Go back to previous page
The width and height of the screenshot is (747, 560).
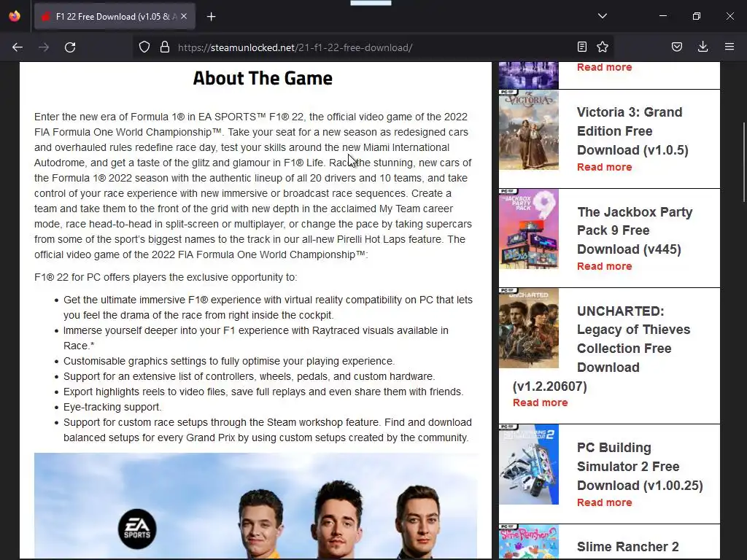[x=18, y=47]
